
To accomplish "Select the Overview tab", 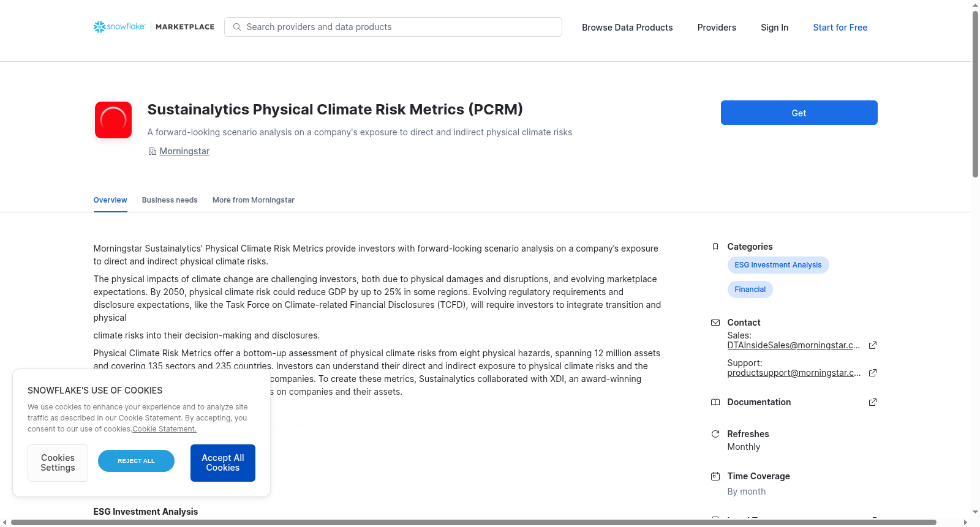I will coord(110,200).
